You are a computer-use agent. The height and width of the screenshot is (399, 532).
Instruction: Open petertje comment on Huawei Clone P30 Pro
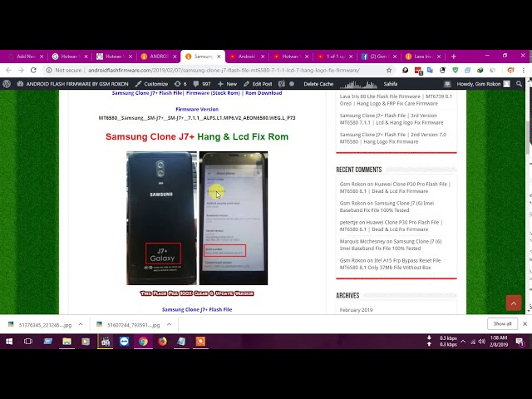coord(392,225)
